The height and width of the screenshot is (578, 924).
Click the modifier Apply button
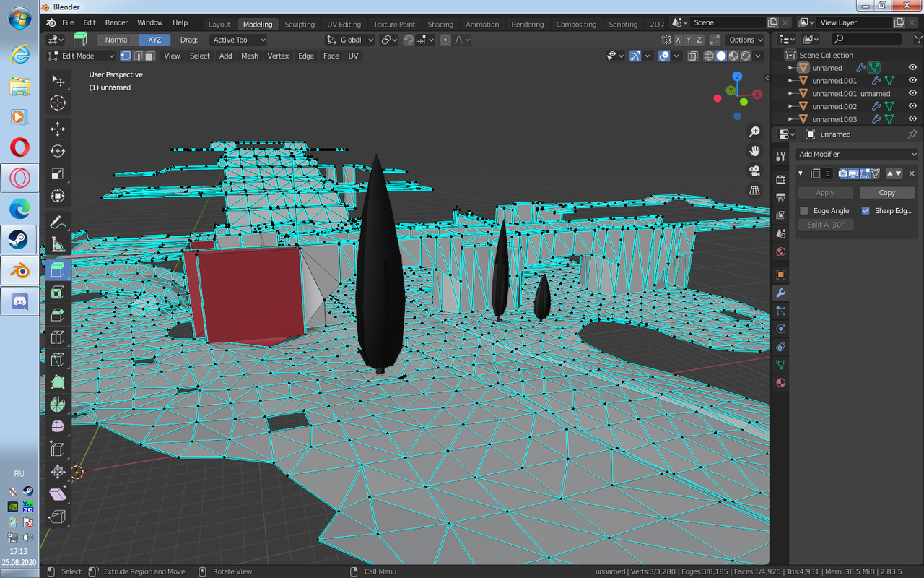pyautogui.click(x=825, y=193)
